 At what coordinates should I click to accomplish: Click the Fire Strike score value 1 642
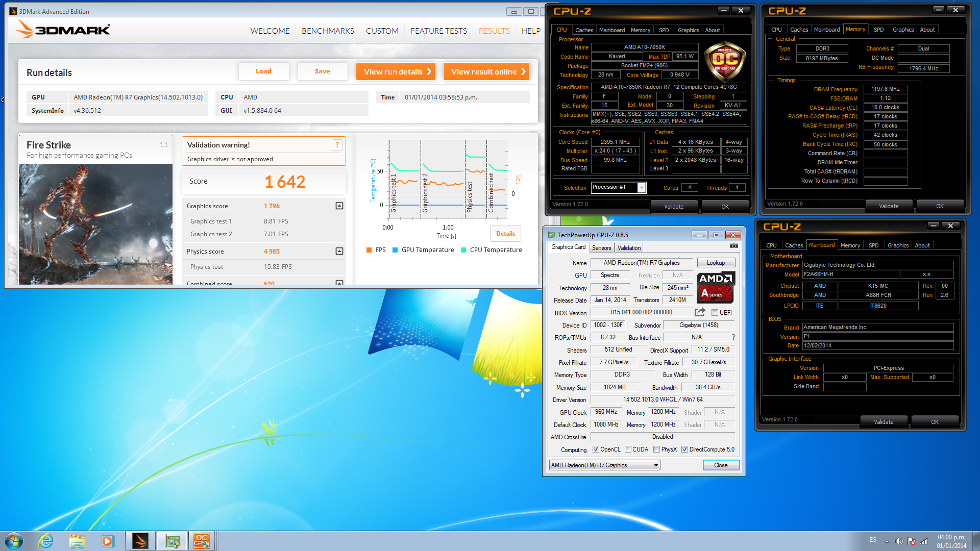[285, 182]
